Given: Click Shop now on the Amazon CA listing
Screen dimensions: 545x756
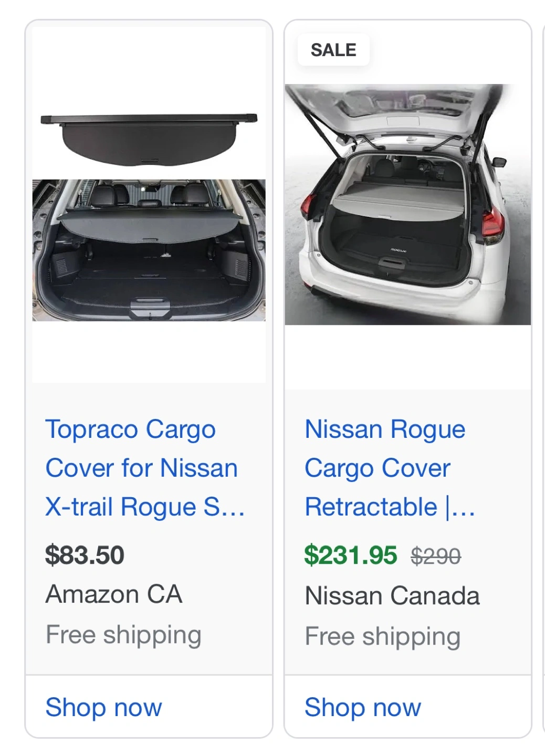Looking at the screenshot, I should coord(103,707).
